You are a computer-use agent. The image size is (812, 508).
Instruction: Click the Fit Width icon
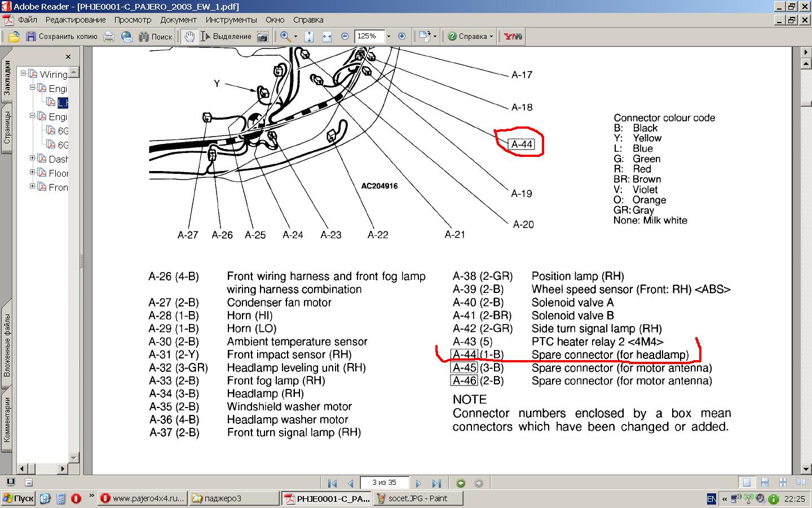pos(327,37)
